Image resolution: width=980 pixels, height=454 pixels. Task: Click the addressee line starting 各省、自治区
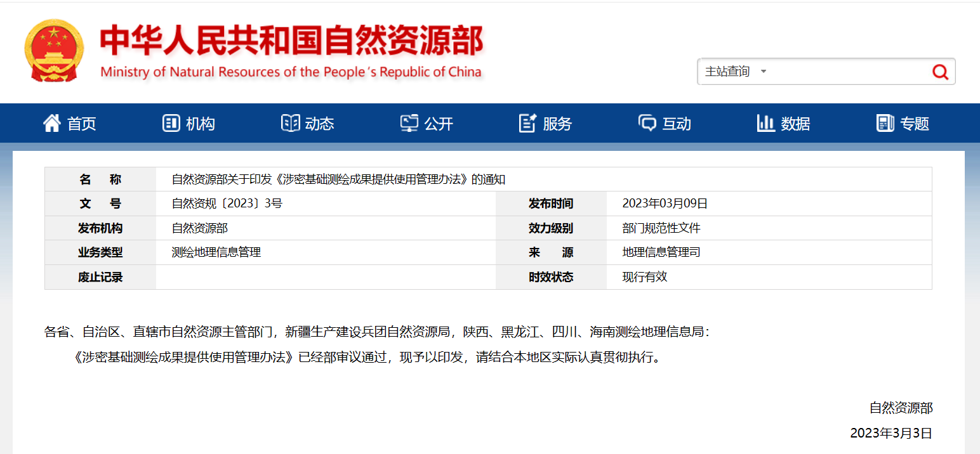[377, 332]
